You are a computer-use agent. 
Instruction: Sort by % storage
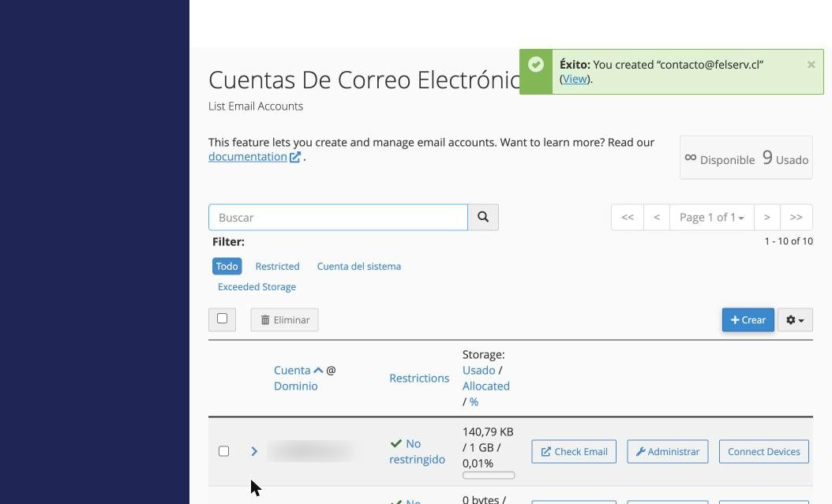pyautogui.click(x=474, y=402)
